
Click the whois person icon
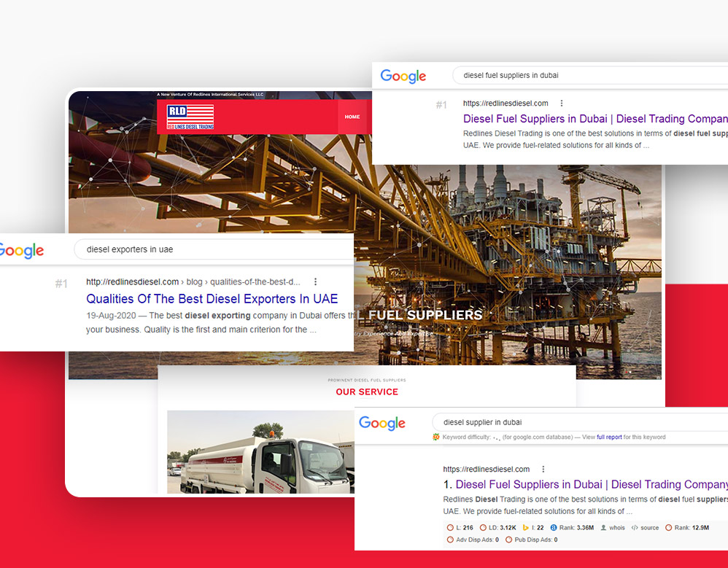603,527
